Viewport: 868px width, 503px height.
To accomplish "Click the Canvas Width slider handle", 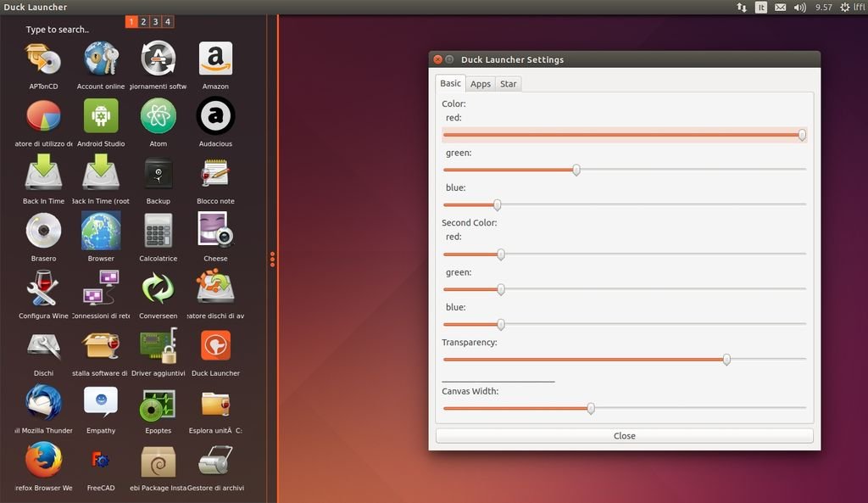I will point(591,409).
